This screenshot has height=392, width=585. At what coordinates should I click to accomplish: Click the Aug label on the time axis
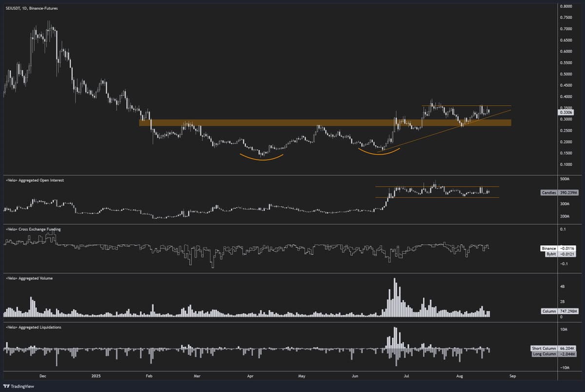(x=459, y=376)
